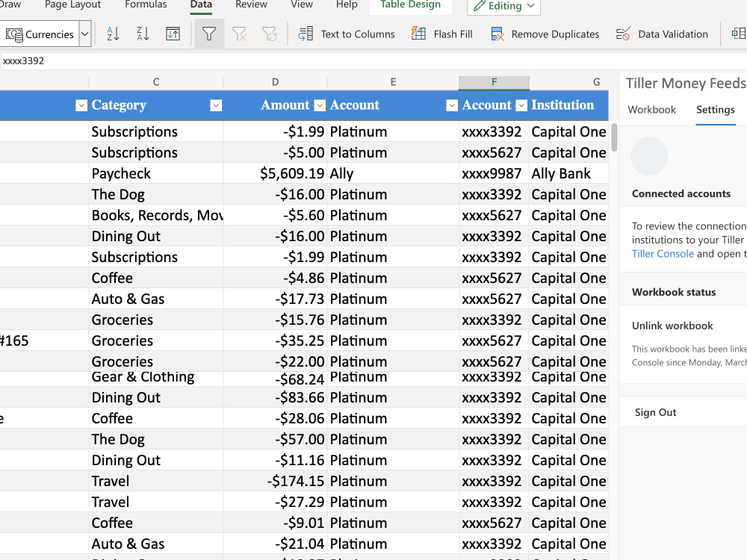Open the View tab
Screen dimensions: 747x560
pos(302,4)
